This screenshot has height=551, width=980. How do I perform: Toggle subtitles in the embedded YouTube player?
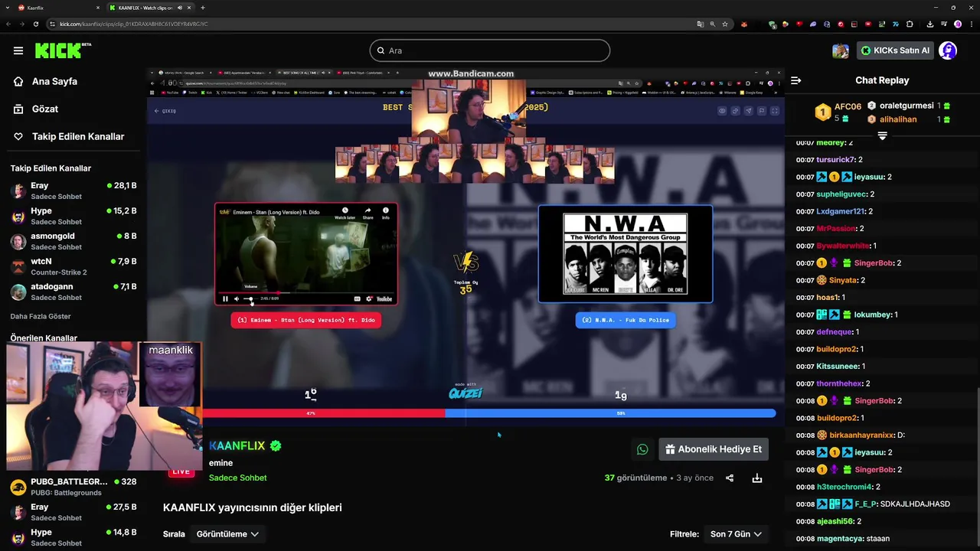tap(357, 298)
